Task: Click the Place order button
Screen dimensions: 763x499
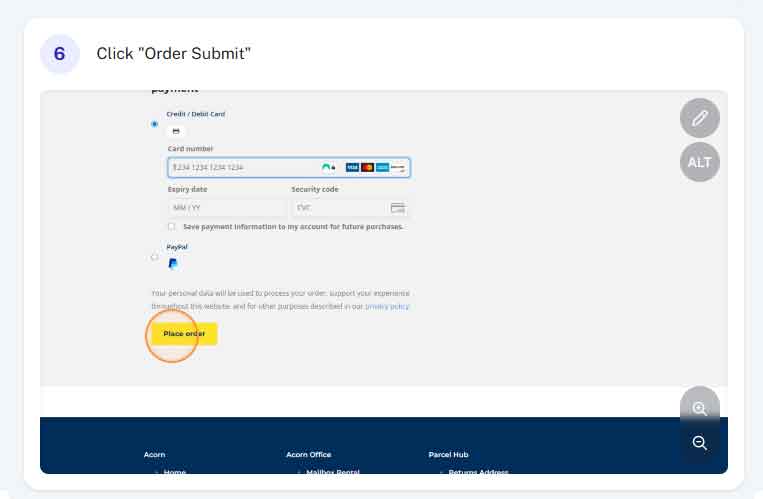Action: click(x=184, y=334)
